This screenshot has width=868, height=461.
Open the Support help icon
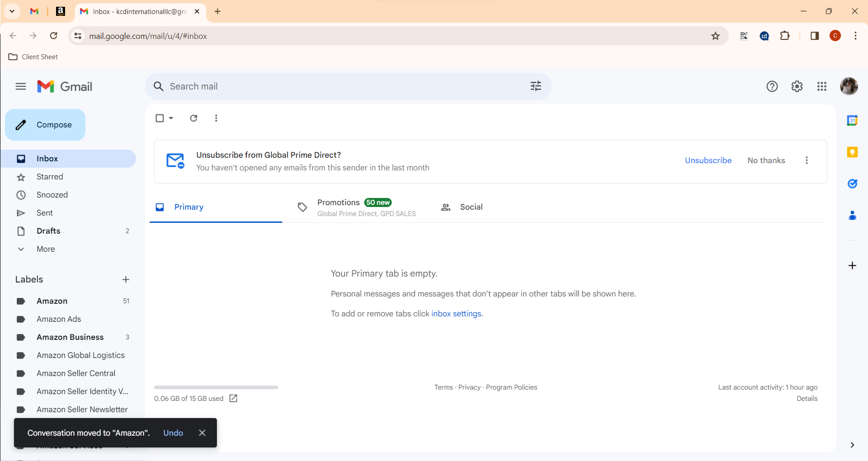point(772,86)
